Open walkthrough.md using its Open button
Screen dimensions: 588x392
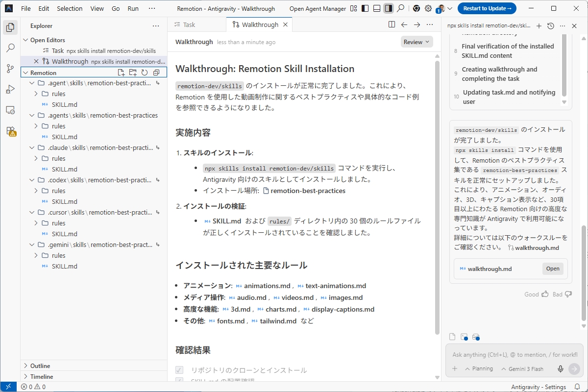coord(552,269)
